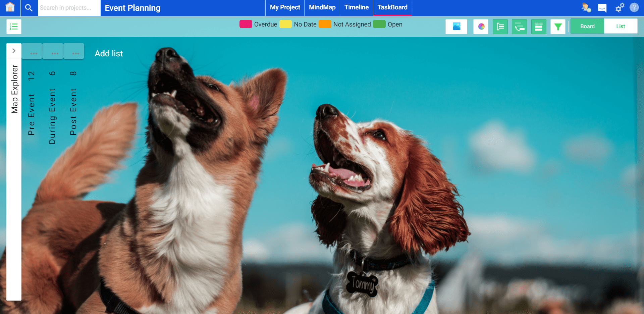644x314 pixels.
Task: Open options menu for During Event list
Action: pos(55,53)
